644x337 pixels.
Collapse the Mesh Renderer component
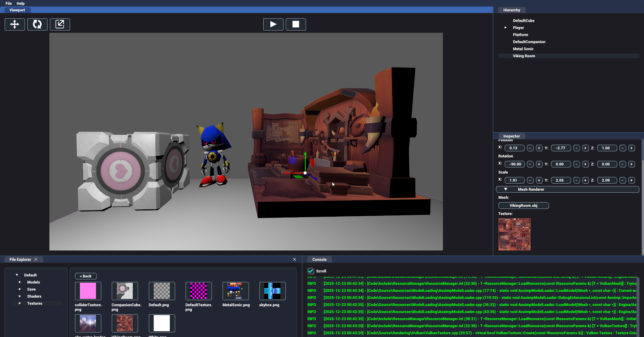tap(505, 189)
